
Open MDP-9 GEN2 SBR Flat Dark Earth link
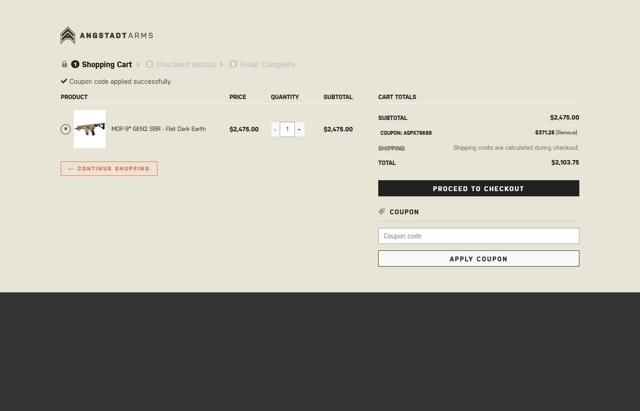tap(159, 129)
